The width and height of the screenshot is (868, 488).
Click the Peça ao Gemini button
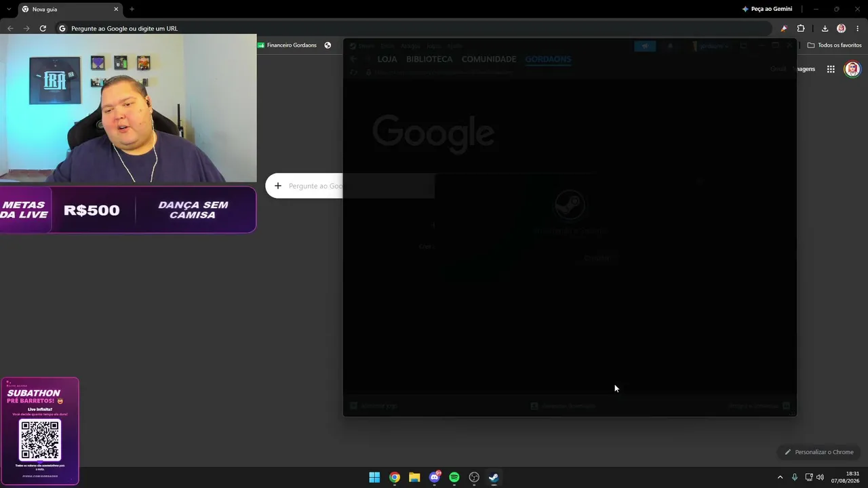[767, 9]
